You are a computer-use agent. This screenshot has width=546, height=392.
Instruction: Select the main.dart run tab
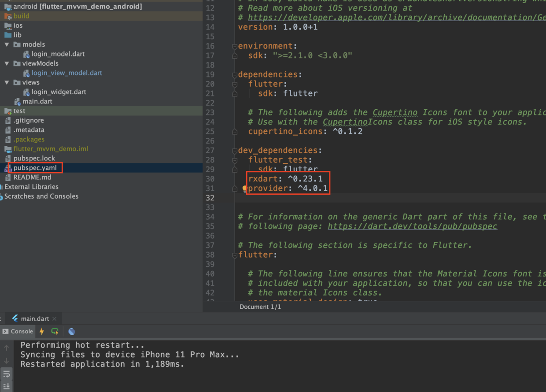pyautogui.click(x=35, y=318)
